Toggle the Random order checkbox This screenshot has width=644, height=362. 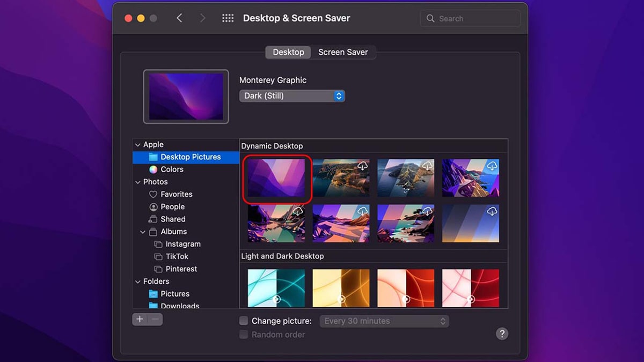tap(244, 335)
